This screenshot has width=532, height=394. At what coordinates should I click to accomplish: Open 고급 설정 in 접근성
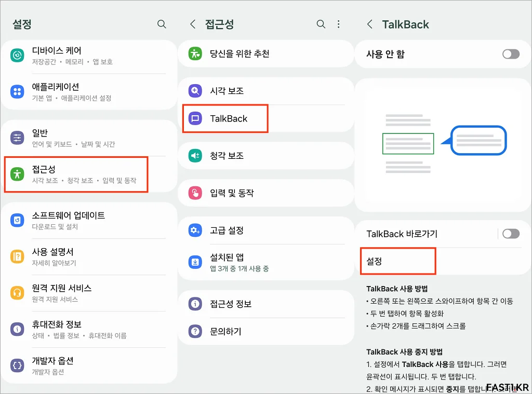[265, 230]
